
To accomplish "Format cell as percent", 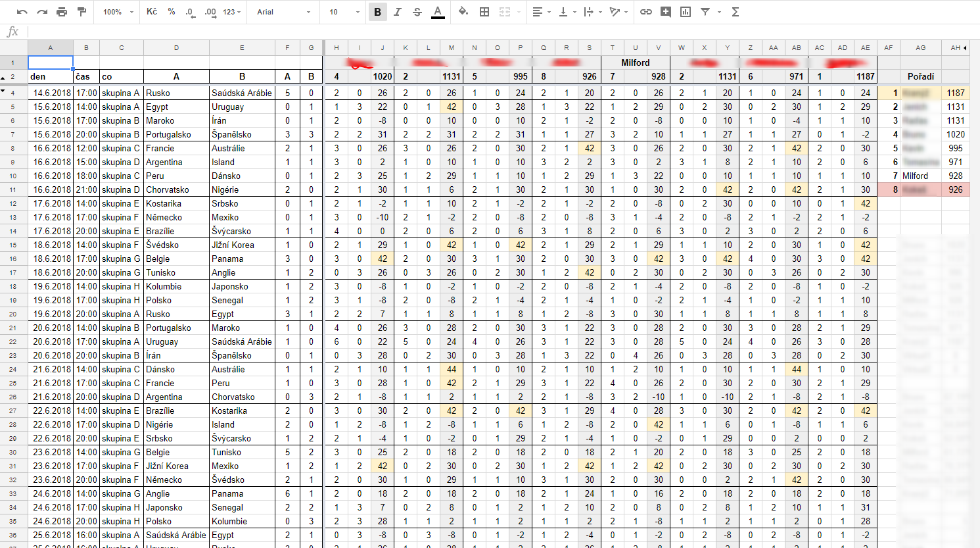I will 172,12.
